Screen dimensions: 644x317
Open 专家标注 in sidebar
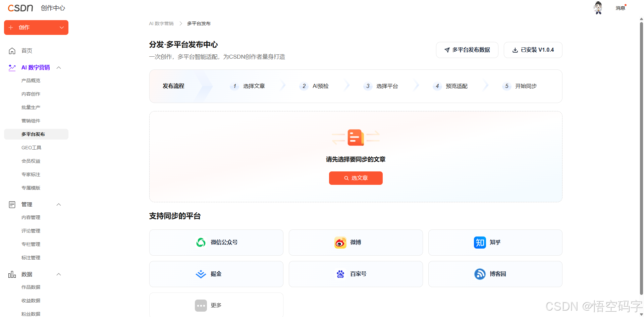(x=31, y=174)
